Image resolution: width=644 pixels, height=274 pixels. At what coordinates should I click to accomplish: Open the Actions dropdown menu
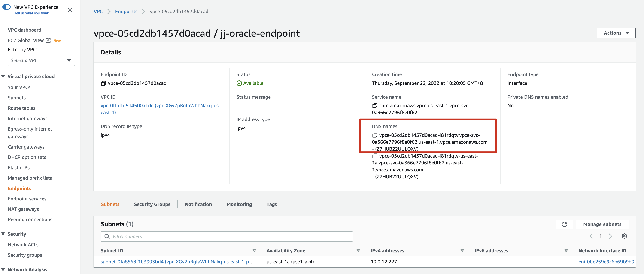point(616,33)
